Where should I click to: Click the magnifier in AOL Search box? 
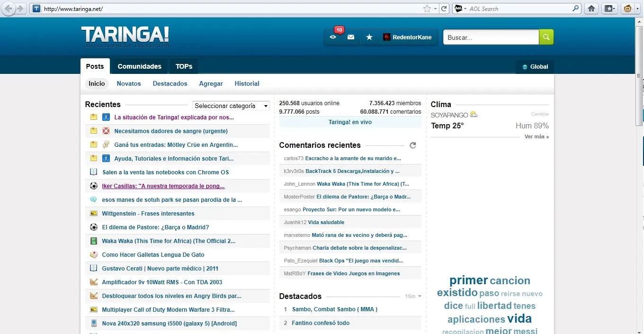[x=575, y=9]
